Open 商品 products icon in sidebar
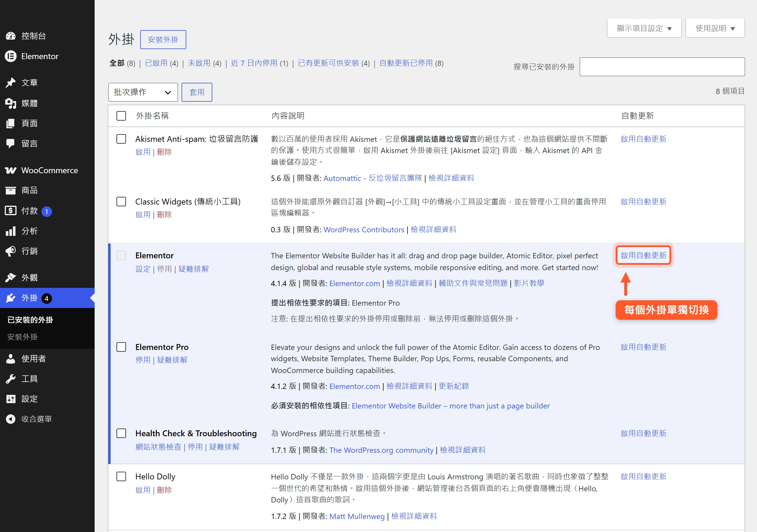This screenshot has height=532, width=757. click(x=11, y=191)
